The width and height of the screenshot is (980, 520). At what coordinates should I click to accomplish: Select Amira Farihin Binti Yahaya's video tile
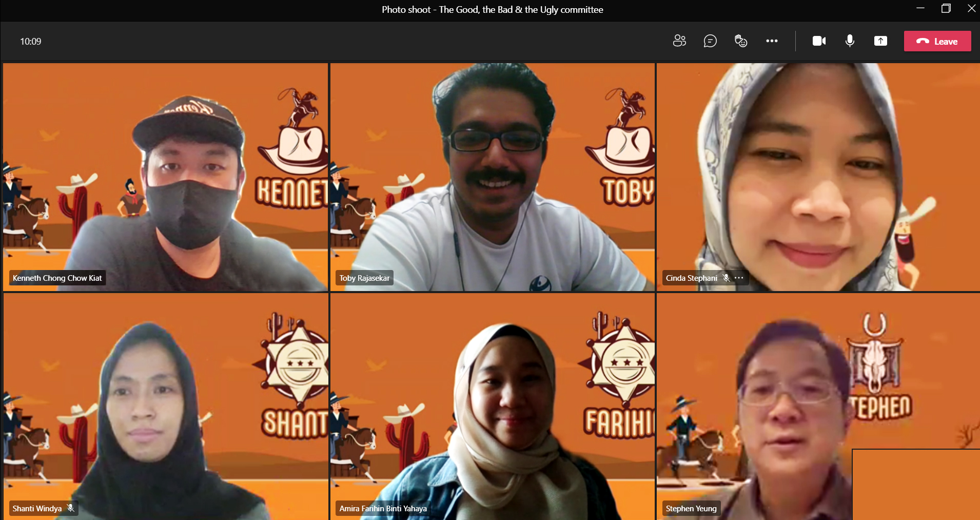493,406
